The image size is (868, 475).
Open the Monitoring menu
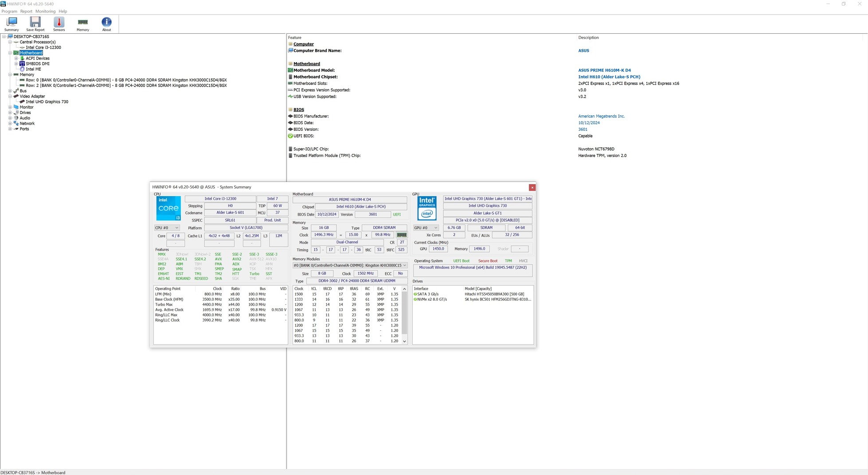[45, 11]
